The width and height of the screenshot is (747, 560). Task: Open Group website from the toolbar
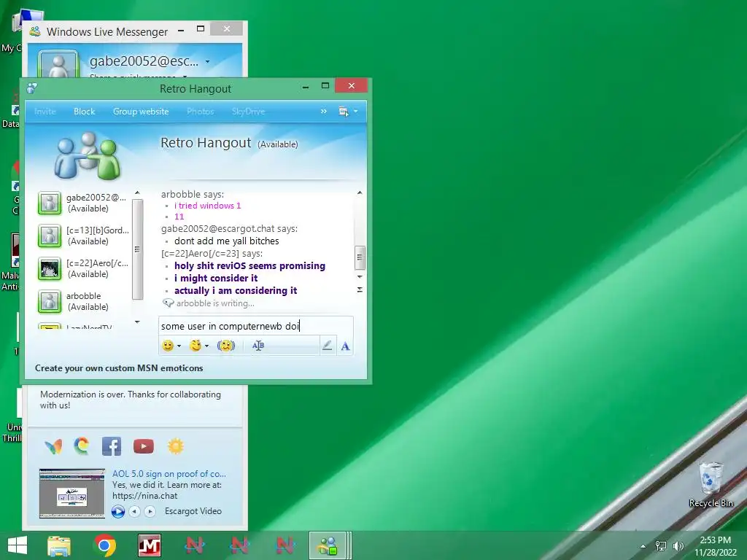[141, 112]
